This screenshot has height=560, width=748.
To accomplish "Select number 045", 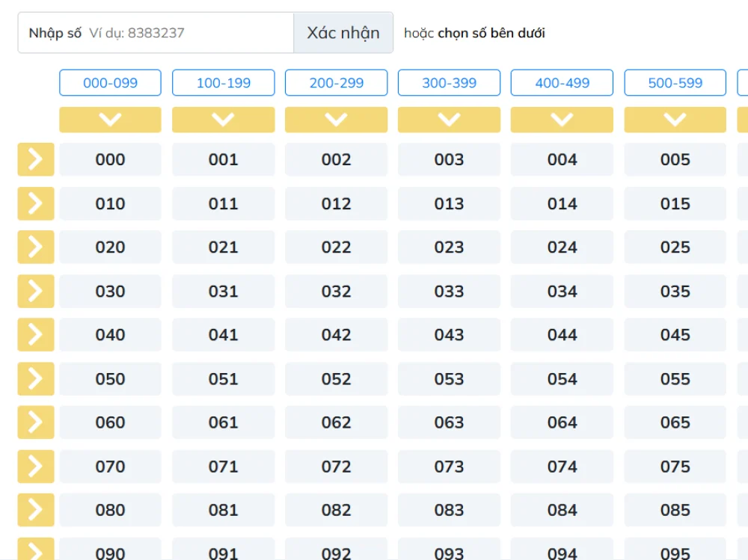I will point(675,335).
